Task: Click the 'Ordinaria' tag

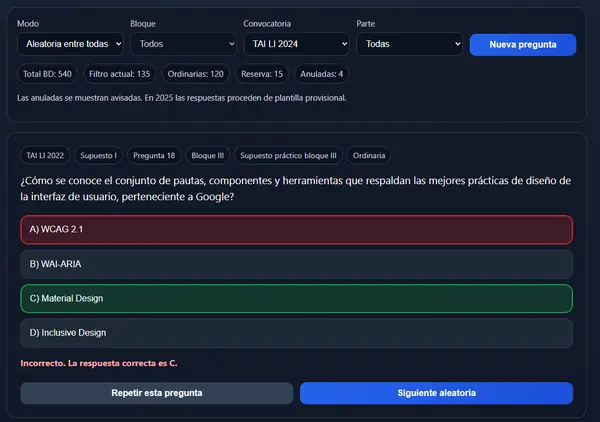Action: [x=369, y=155]
